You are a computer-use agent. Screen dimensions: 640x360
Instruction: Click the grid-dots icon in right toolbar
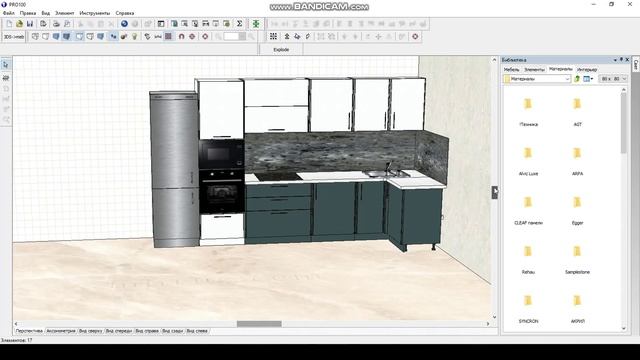pos(273,37)
